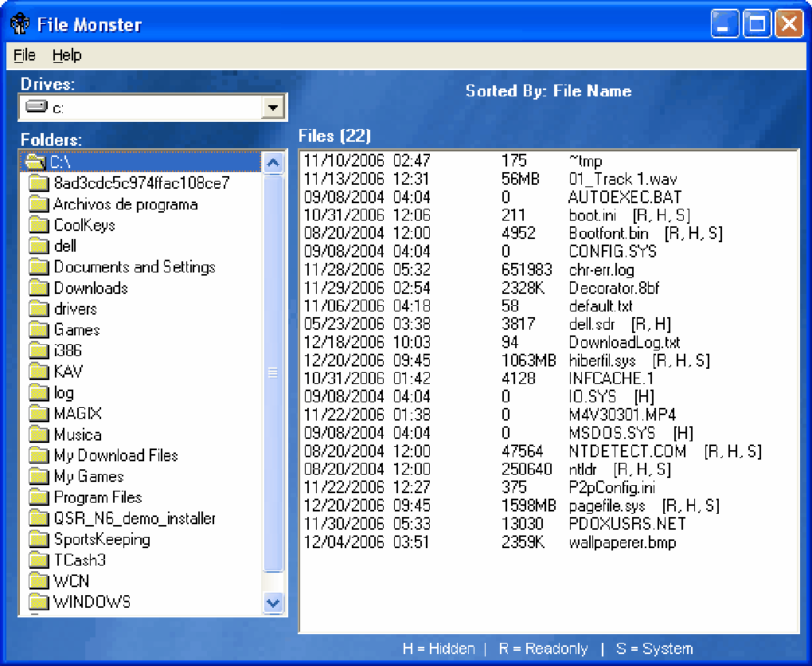Expand the Drives dropdown arrow
812x666 pixels.
[x=273, y=108]
